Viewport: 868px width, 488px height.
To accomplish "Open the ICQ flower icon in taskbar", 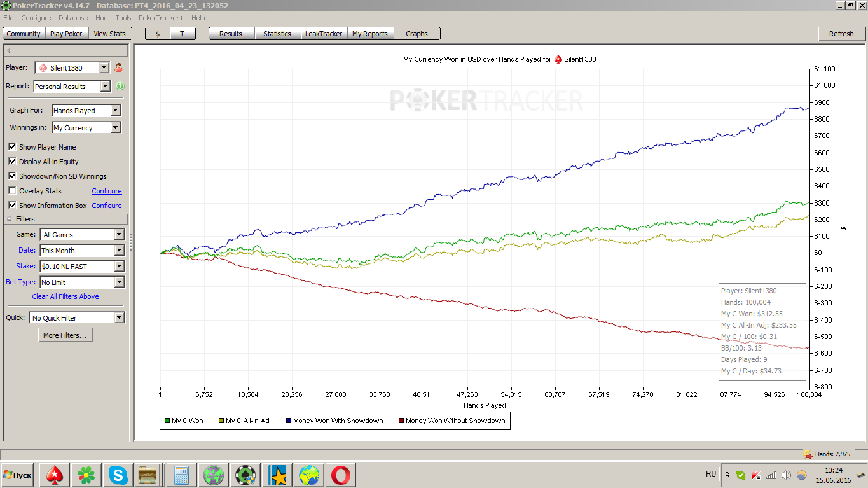I will pos(86,475).
